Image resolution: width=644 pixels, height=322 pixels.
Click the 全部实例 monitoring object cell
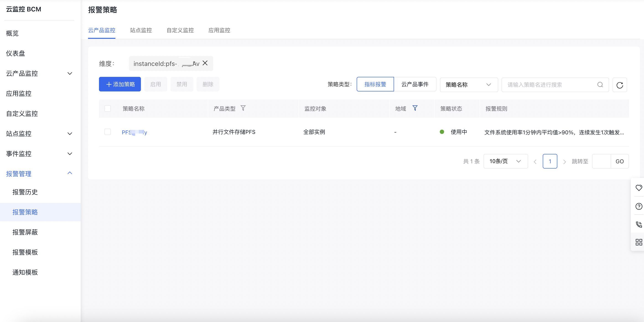coord(314,132)
